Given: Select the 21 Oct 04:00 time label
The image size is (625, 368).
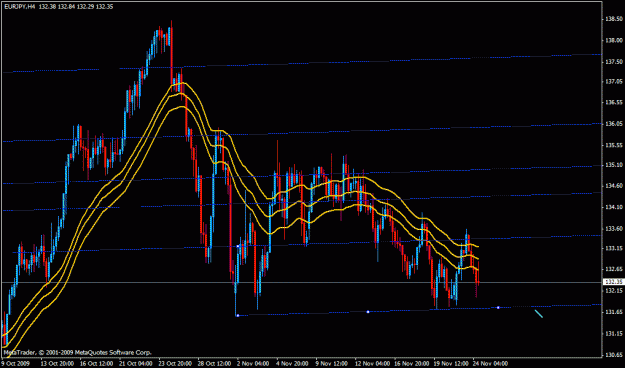Looking at the screenshot, I should 135,364.
